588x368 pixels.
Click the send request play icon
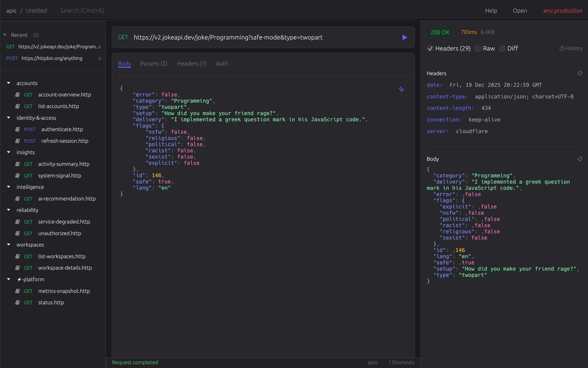[x=404, y=37]
